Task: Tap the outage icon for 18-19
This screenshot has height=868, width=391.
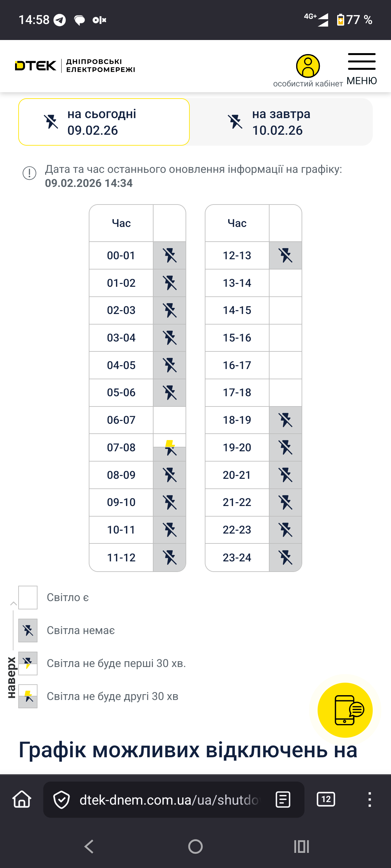Action: [x=286, y=420]
